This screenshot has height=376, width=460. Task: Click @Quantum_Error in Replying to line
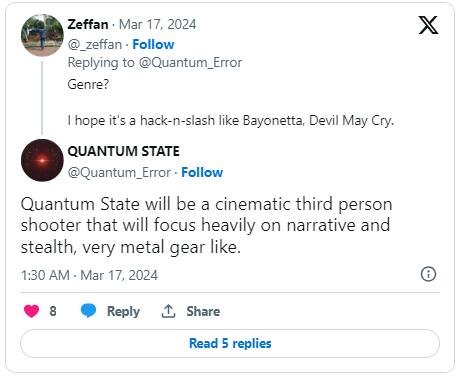tap(190, 63)
